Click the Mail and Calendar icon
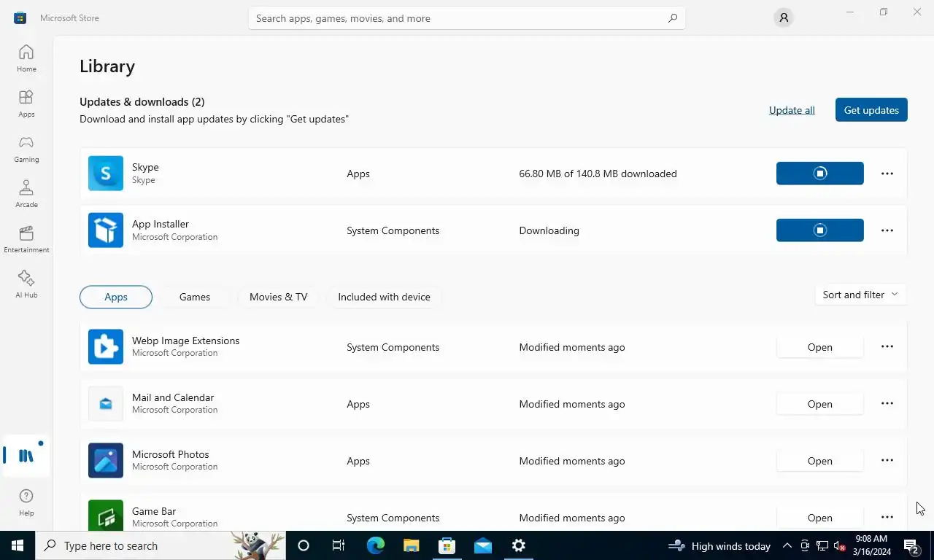The width and height of the screenshot is (934, 560). pos(106,404)
